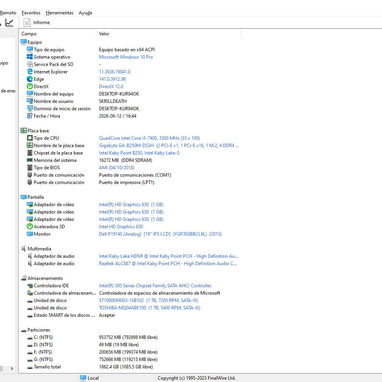Click the Particiones group drive icon
Image resolution: width=382 pixels, height=382 pixels.
click(23, 330)
